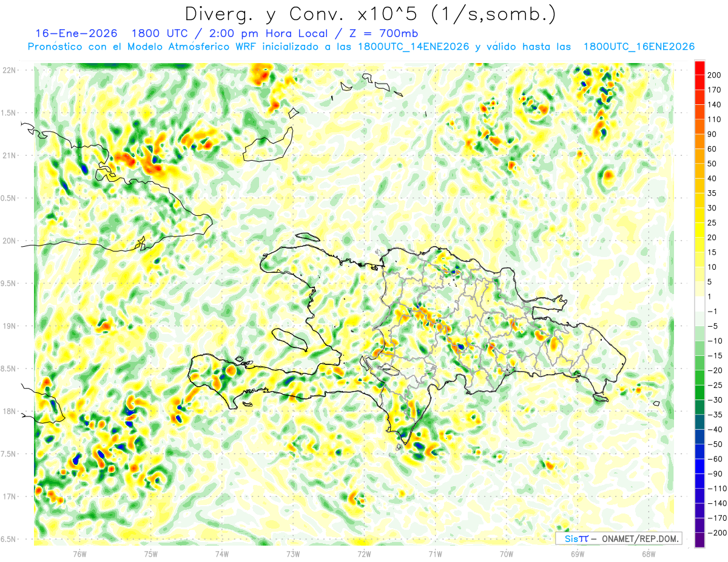The width and height of the screenshot is (728, 562).
Task: Click the '69W' longitude label
Action: click(578, 554)
